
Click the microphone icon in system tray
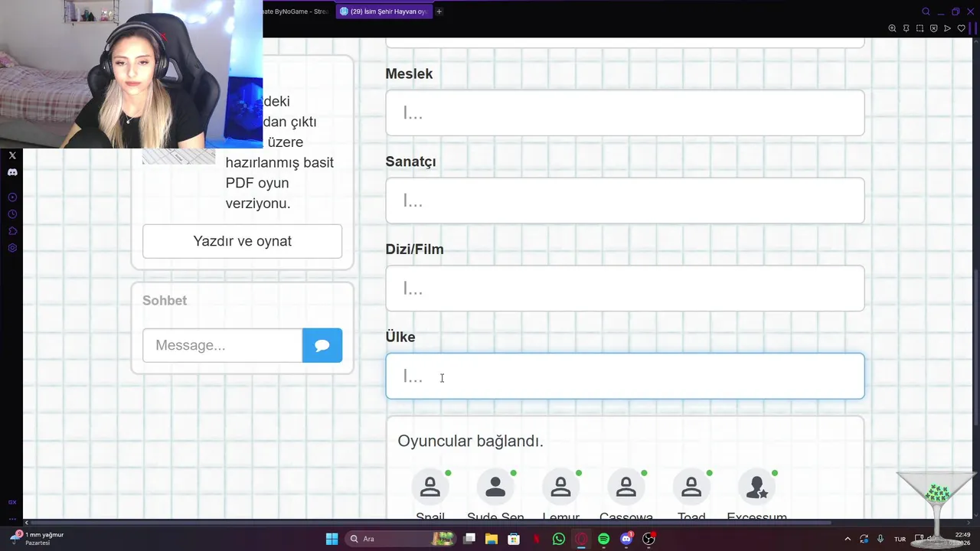(x=880, y=539)
